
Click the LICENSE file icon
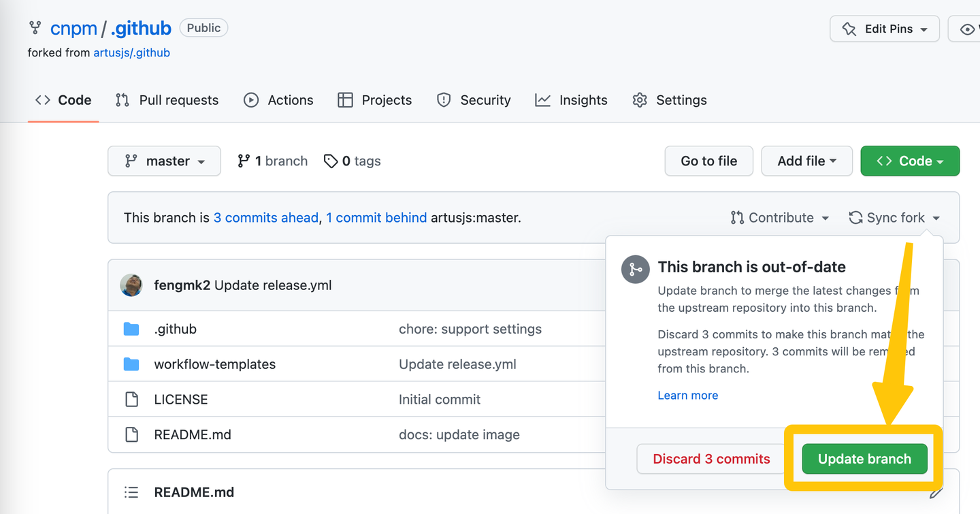pyautogui.click(x=131, y=400)
